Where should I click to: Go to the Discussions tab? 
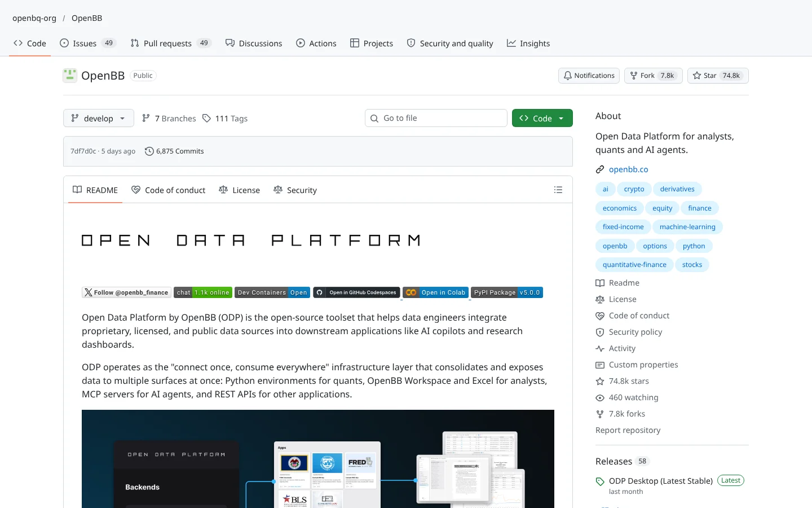point(254,43)
